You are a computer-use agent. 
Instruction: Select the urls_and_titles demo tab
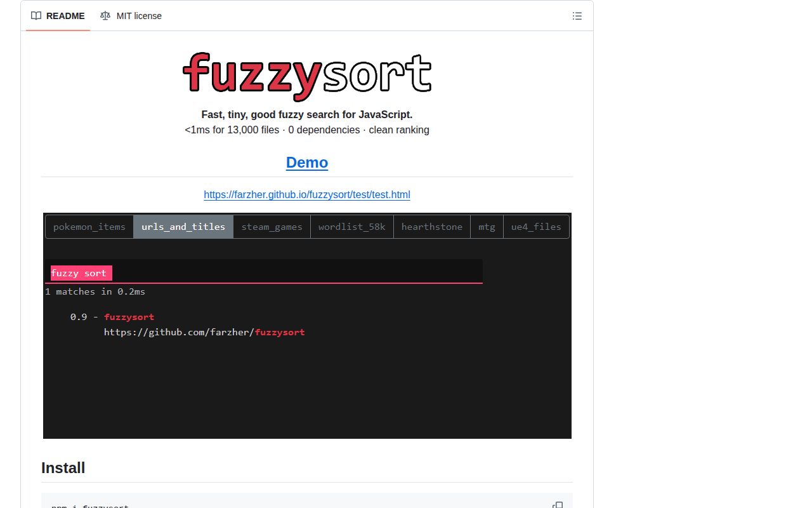[x=183, y=227]
